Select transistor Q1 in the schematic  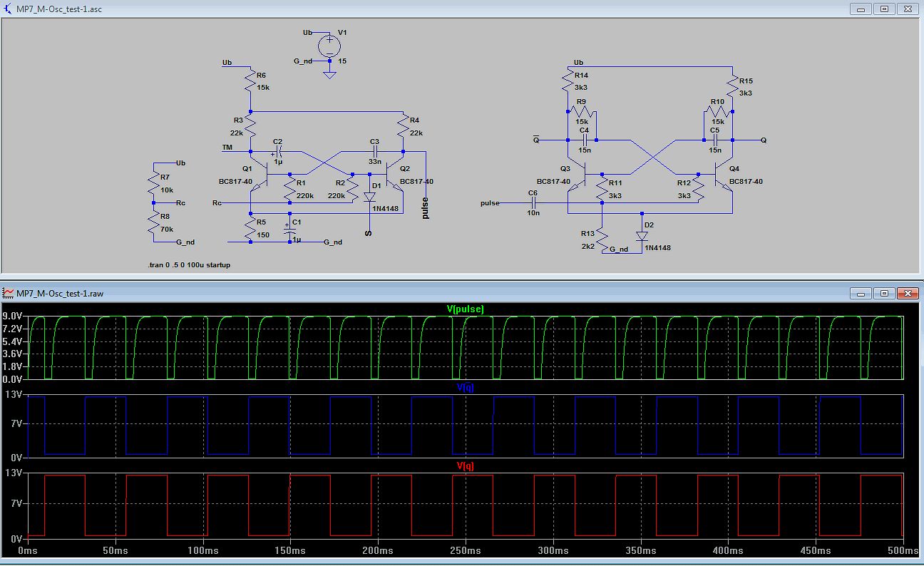265,174
